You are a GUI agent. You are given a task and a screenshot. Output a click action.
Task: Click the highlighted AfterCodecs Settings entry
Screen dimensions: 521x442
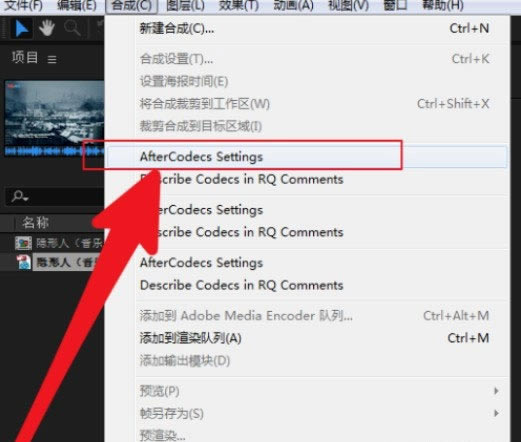tap(307, 157)
